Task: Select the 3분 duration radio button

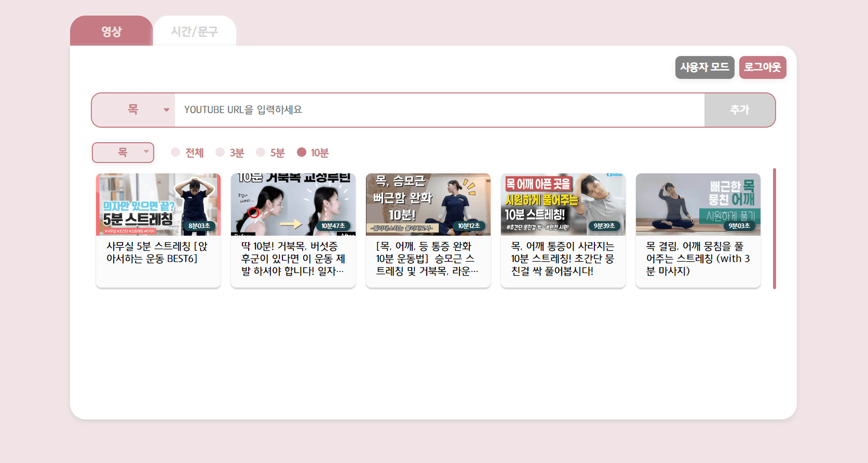Action: pos(221,153)
